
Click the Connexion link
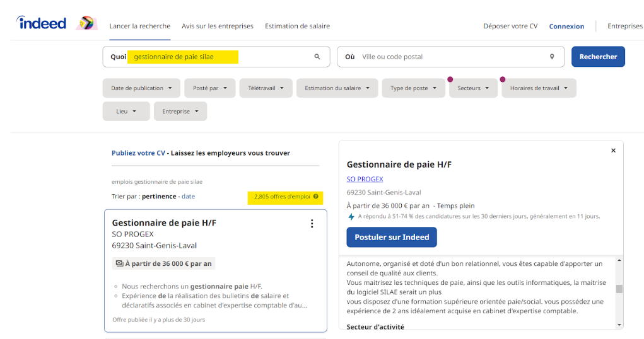566,26
